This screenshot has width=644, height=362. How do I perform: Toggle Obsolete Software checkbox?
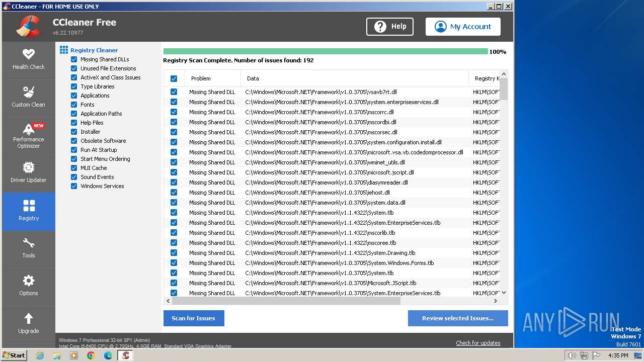coord(74,141)
